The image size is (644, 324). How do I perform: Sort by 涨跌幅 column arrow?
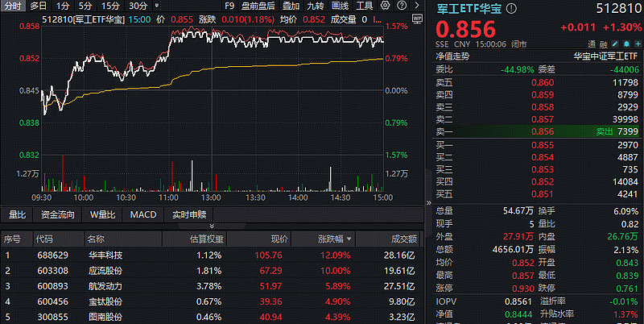coord(349,239)
